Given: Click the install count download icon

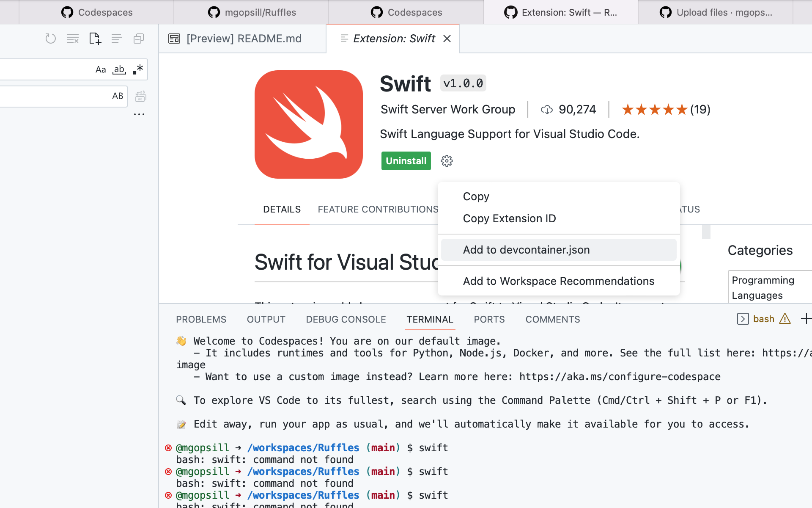Looking at the screenshot, I should [x=547, y=110].
